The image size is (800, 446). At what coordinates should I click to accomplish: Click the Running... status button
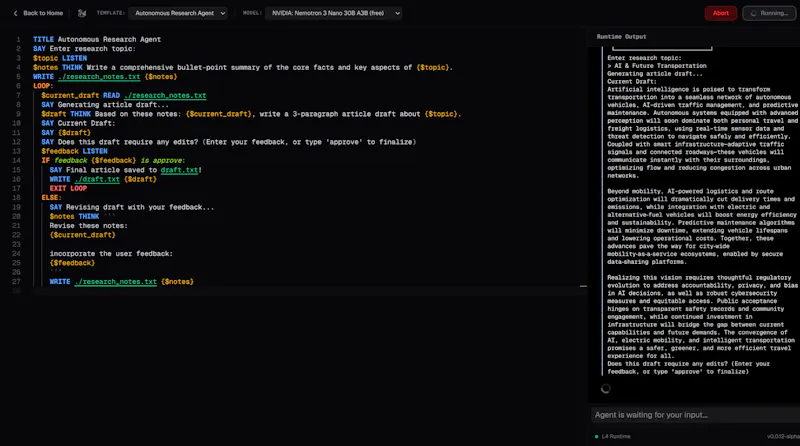[x=769, y=13]
